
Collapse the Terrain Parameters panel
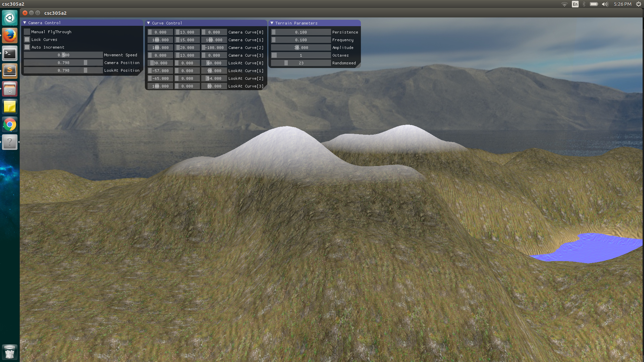point(272,23)
